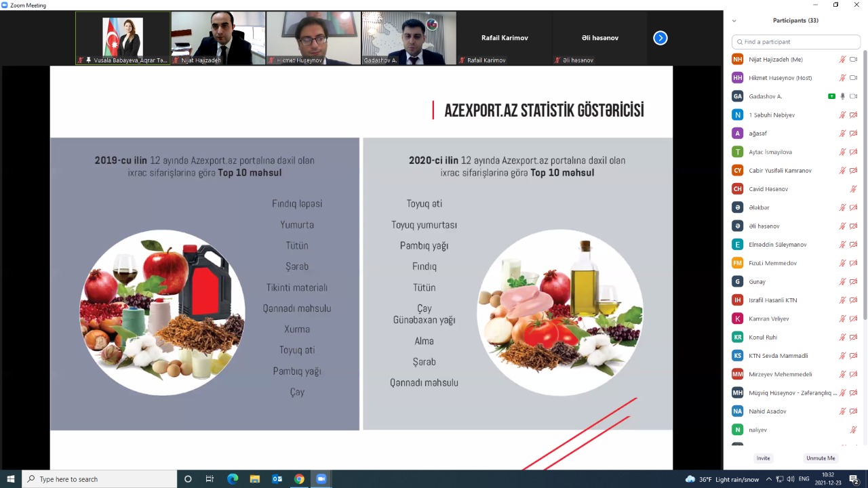Click 1 Səbuhi Nəbiyev muted mic icon
Screen dimensions: 868x488
(843, 115)
